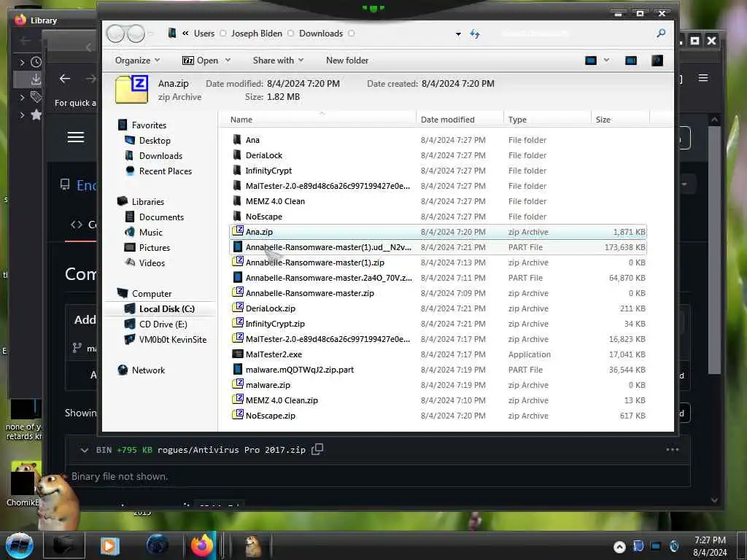Click the clock showing 7:27 PM
747x560 pixels.
click(710, 540)
